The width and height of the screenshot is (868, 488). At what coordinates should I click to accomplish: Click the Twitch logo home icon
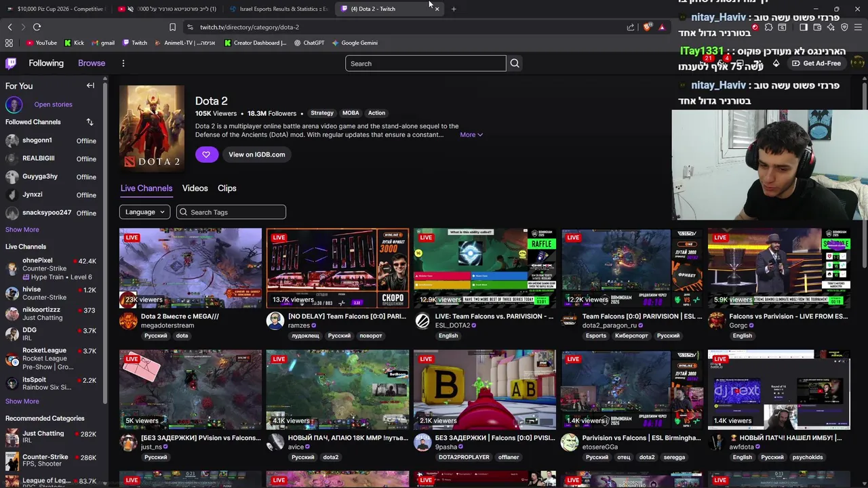[x=11, y=63]
